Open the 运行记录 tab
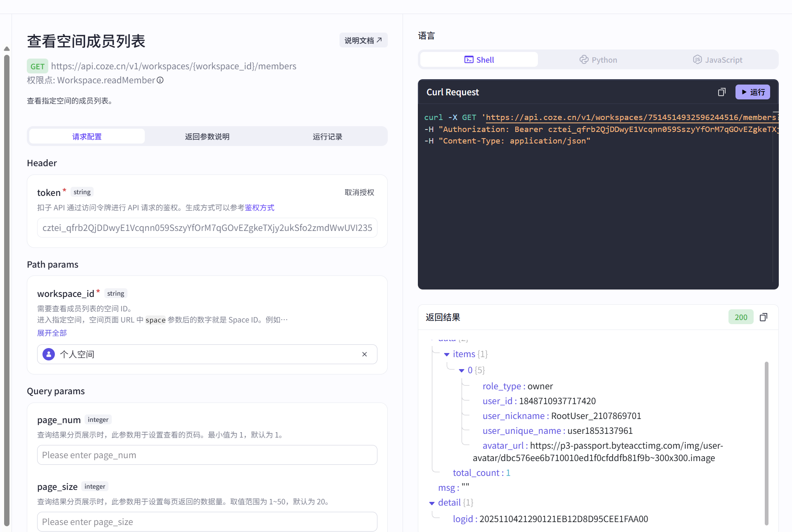Viewport: 792px width, 532px height. click(328, 136)
